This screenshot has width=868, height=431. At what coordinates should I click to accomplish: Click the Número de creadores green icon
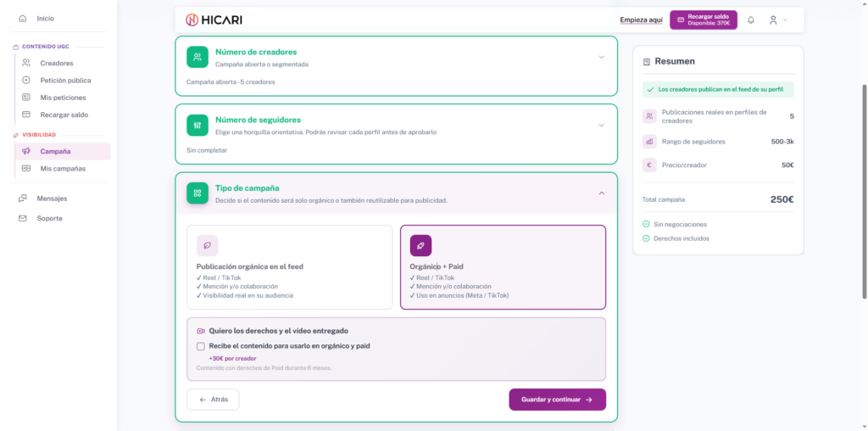[x=197, y=57]
